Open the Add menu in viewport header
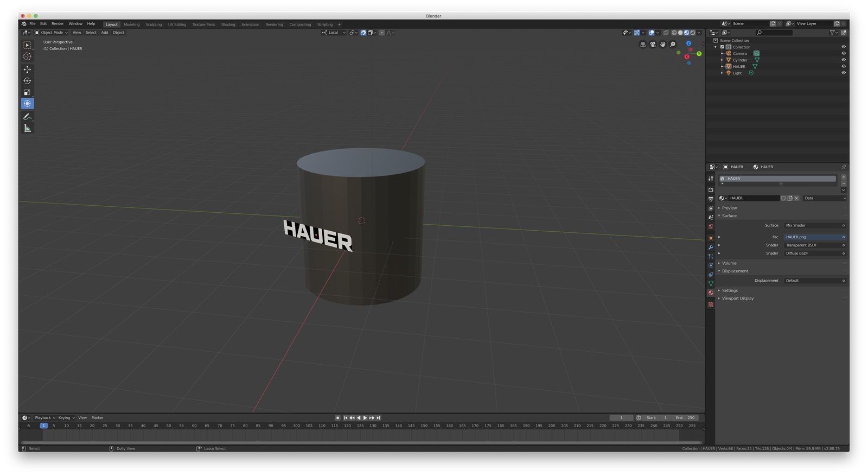 tap(105, 33)
